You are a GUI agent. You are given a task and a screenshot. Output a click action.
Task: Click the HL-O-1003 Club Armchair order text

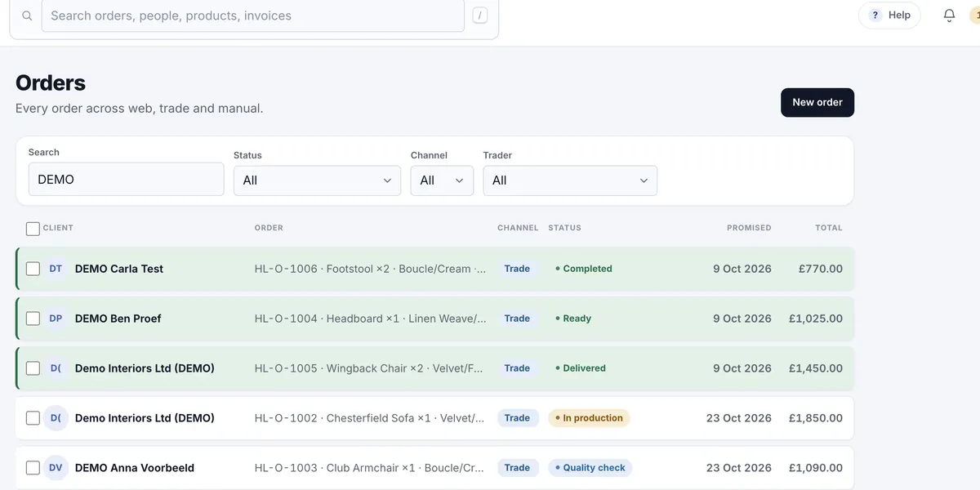tap(369, 468)
